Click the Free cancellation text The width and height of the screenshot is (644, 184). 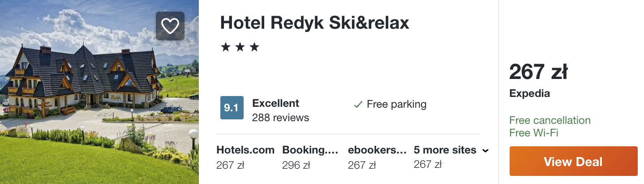550,120
